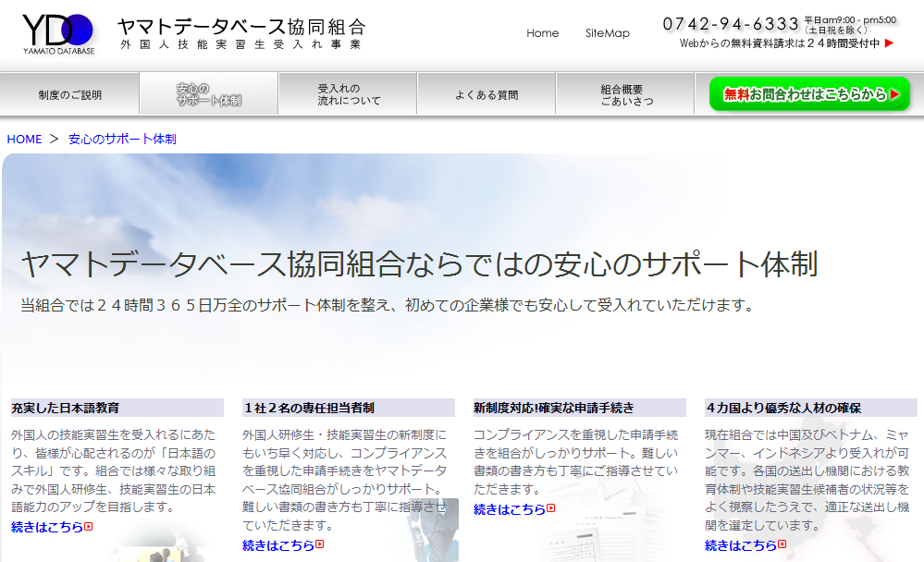The image size is (924, 562).
Task: Click the ヤマトデータベース協同組合 site title
Action: (x=241, y=27)
